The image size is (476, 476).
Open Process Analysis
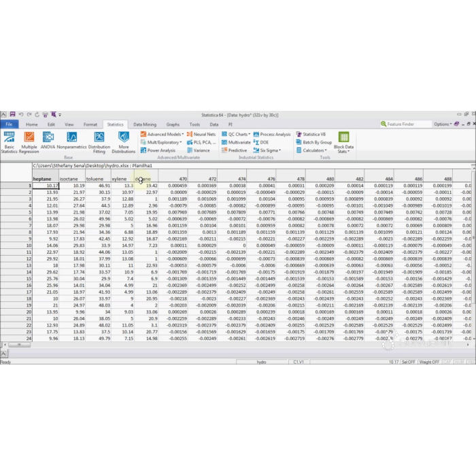pos(272,134)
